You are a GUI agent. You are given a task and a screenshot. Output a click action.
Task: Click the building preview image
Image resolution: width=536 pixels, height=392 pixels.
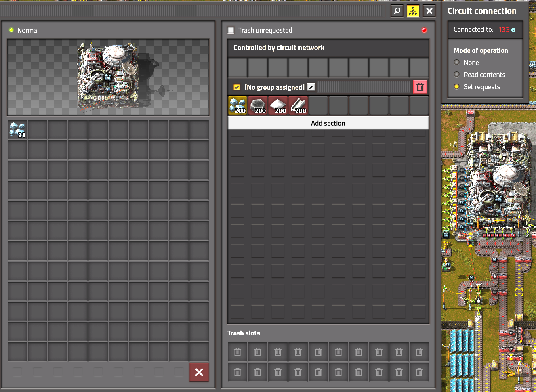108,77
